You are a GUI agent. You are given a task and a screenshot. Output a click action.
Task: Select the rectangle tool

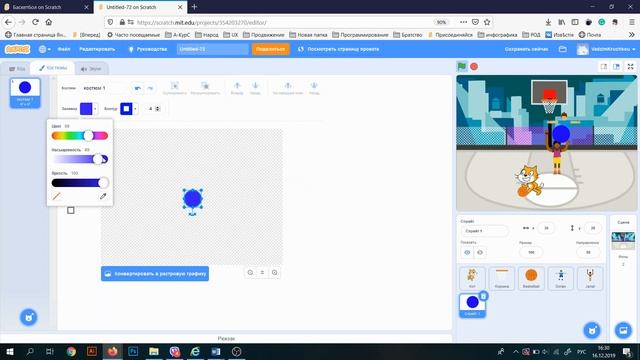point(71,210)
